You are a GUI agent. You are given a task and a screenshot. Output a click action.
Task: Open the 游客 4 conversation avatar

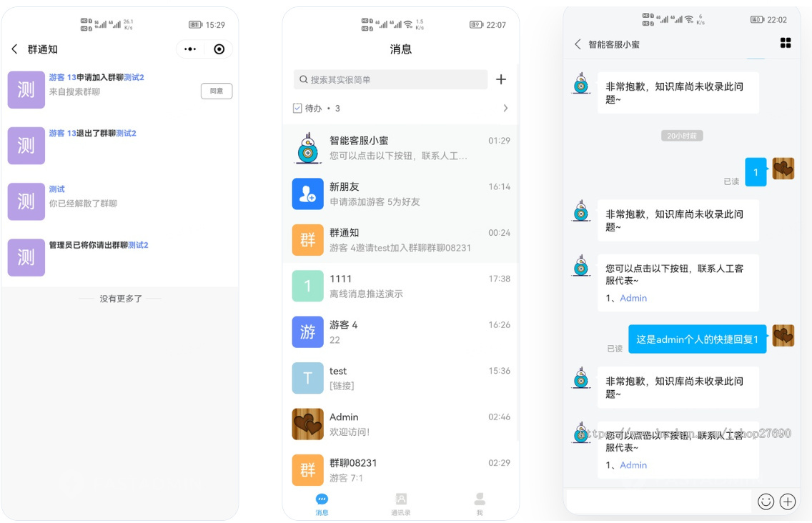(307, 332)
